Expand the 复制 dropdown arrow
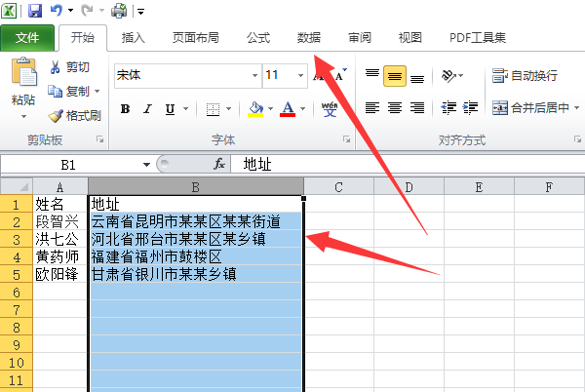 (97, 91)
